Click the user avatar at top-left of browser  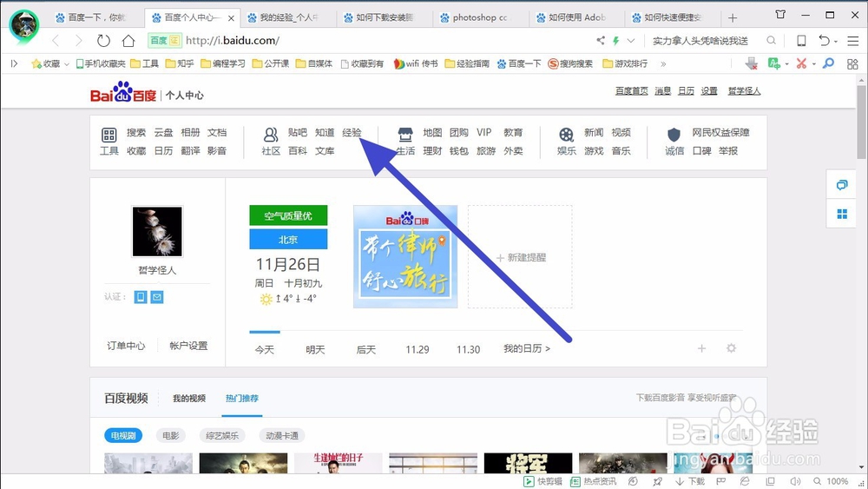[23, 25]
